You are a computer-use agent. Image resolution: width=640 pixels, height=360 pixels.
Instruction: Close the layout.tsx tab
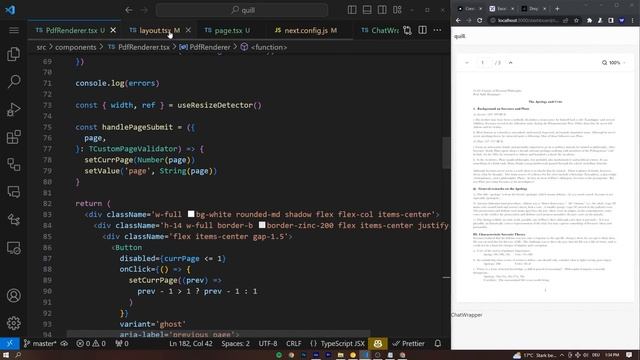coord(188,30)
